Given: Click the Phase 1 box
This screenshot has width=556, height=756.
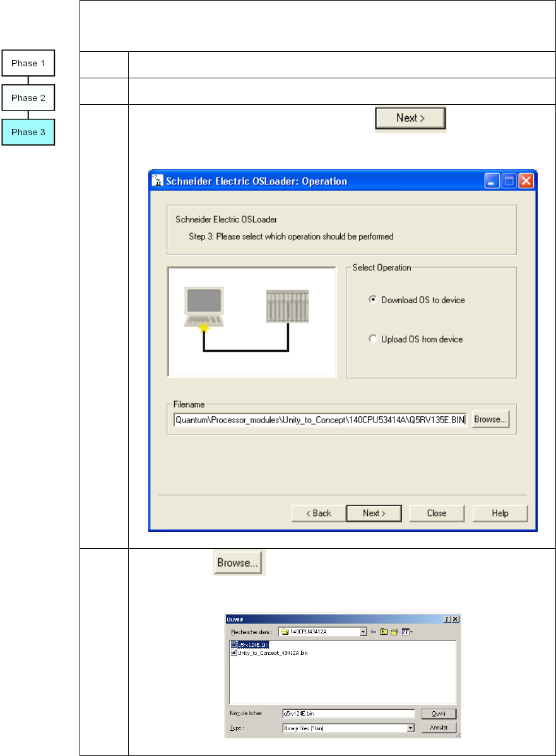Looking at the screenshot, I should 28,63.
